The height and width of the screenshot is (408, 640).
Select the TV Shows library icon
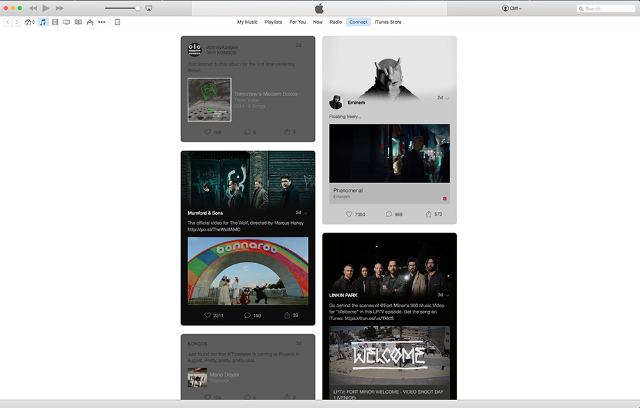click(67, 22)
